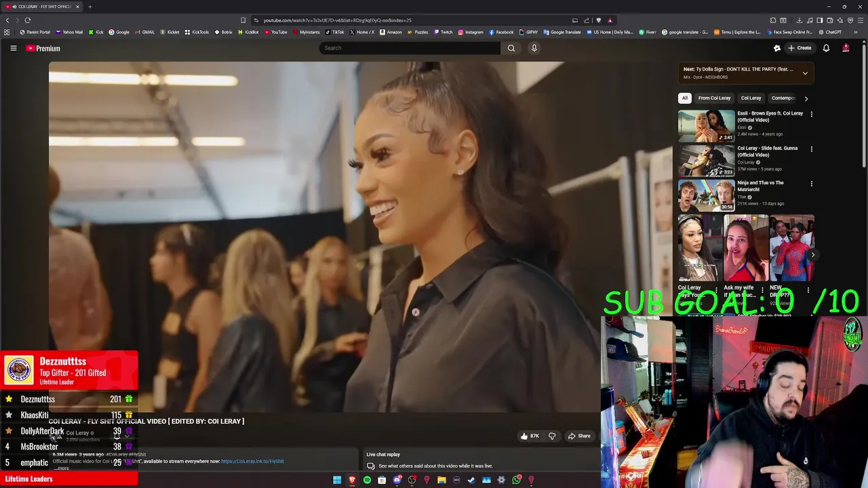Image resolution: width=868 pixels, height=488 pixels.
Task: Open the GMAIL bookmark
Action: point(144,32)
